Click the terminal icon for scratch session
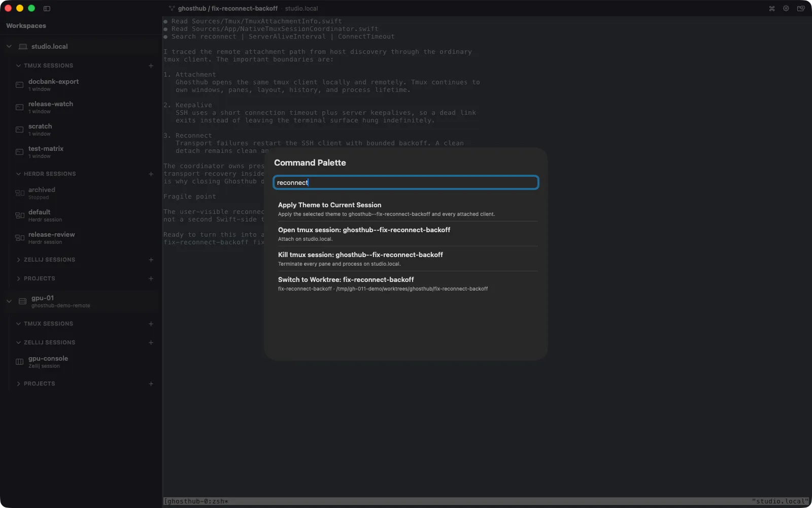This screenshot has width=812, height=508. pos(19,130)
